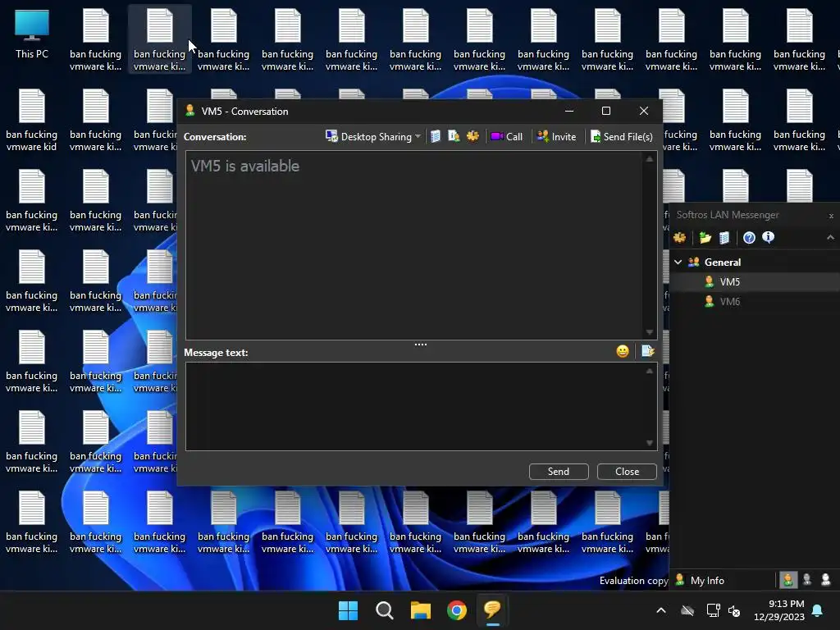Click the conversation history scroll up arrow

[x=650, y=159]
